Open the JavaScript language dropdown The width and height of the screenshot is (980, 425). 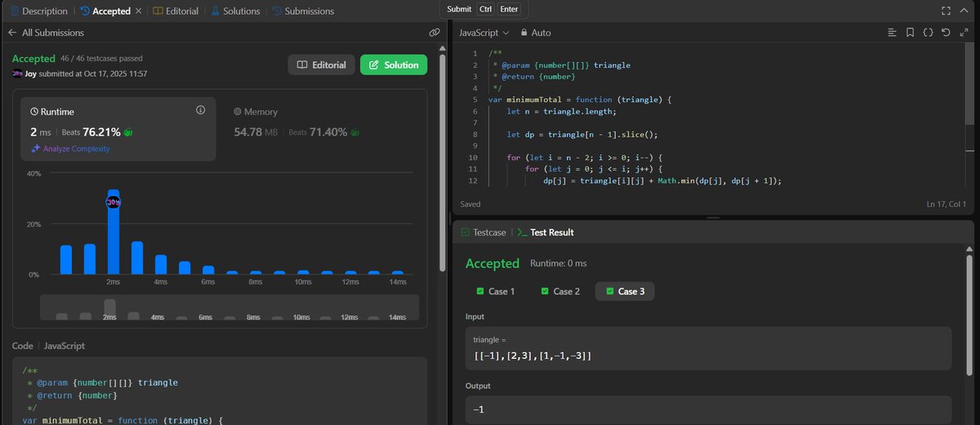coord(484,33)
